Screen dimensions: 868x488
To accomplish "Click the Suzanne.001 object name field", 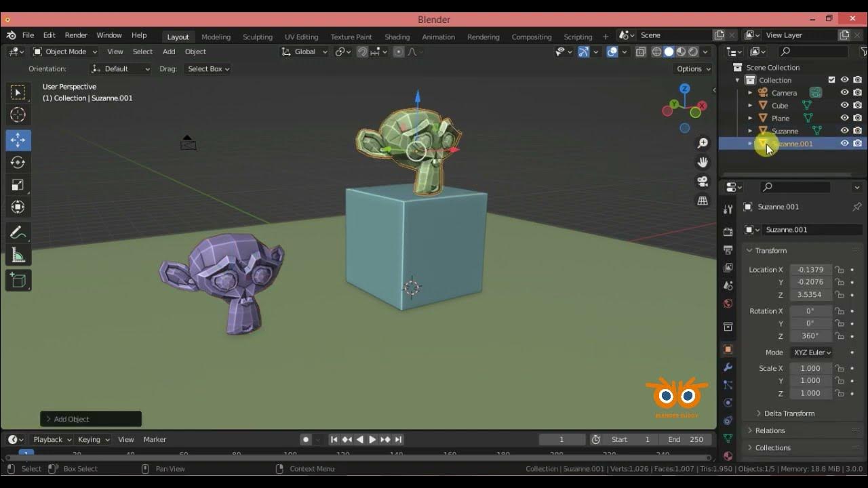I will coord(812,230).
